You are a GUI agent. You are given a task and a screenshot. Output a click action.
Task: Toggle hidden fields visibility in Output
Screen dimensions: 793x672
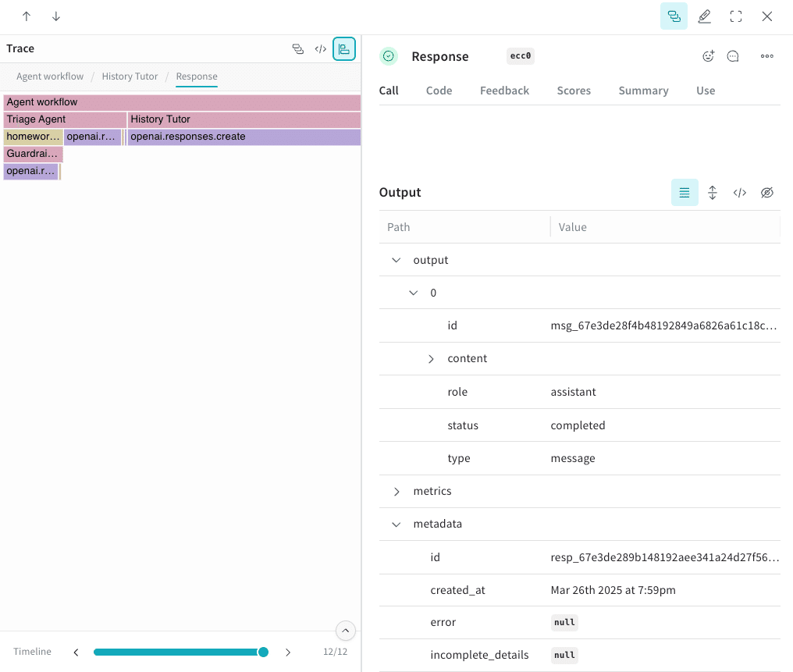(x=767, y=192)
